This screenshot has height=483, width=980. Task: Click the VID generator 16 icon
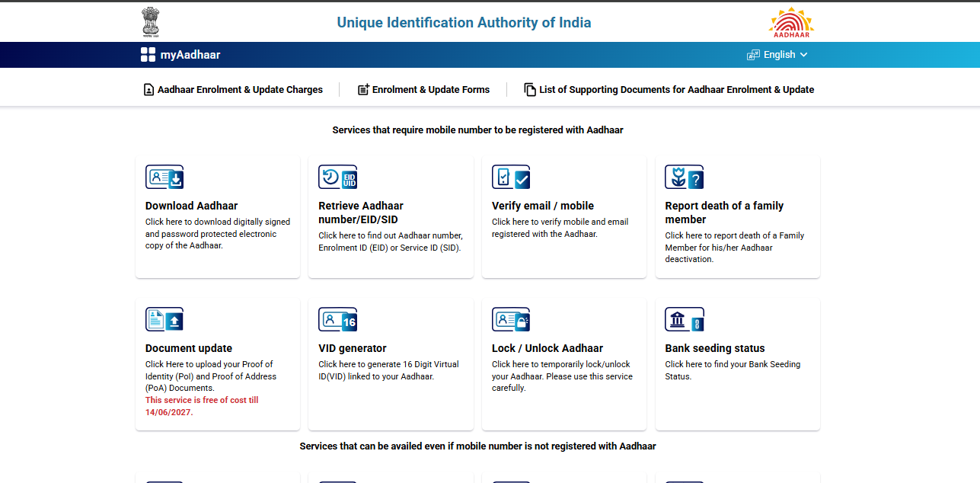coord(337,319)
